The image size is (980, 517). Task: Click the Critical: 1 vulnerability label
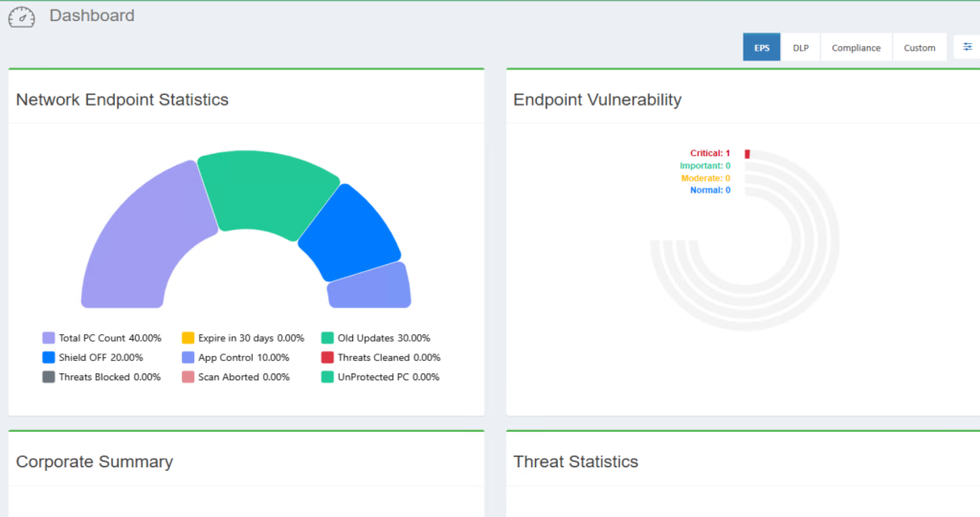710,153
